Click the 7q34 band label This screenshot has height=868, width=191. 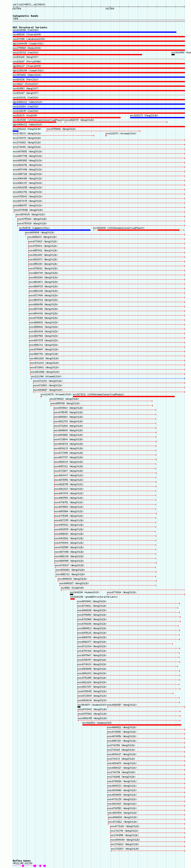tap(15, 19)
